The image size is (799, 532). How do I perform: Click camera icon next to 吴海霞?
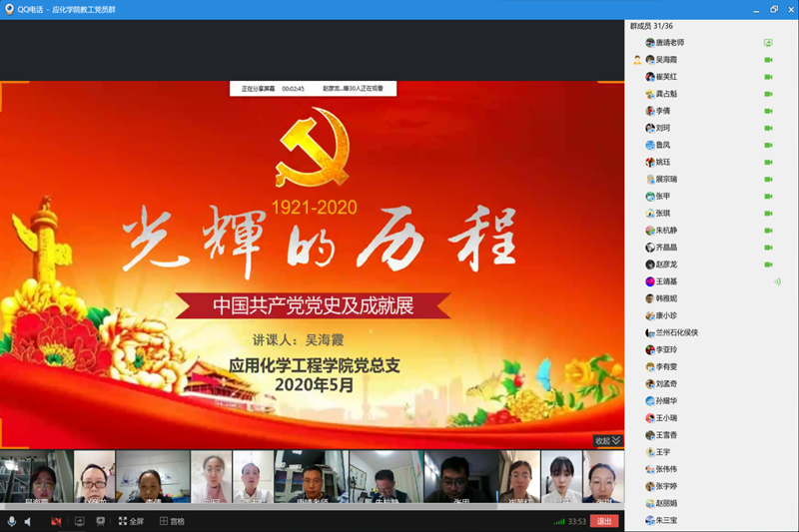768,60
